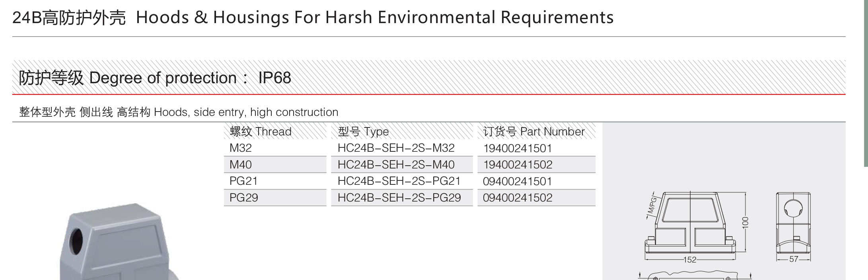Screen dimensions: 868x280
Task: Select the PG29 thread cell
Action: (275, 198)
